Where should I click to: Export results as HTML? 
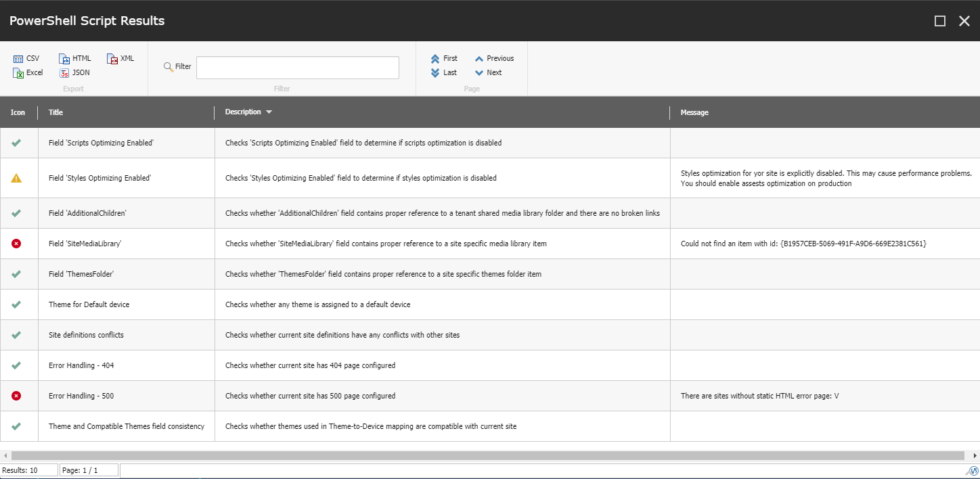(75, 59)
